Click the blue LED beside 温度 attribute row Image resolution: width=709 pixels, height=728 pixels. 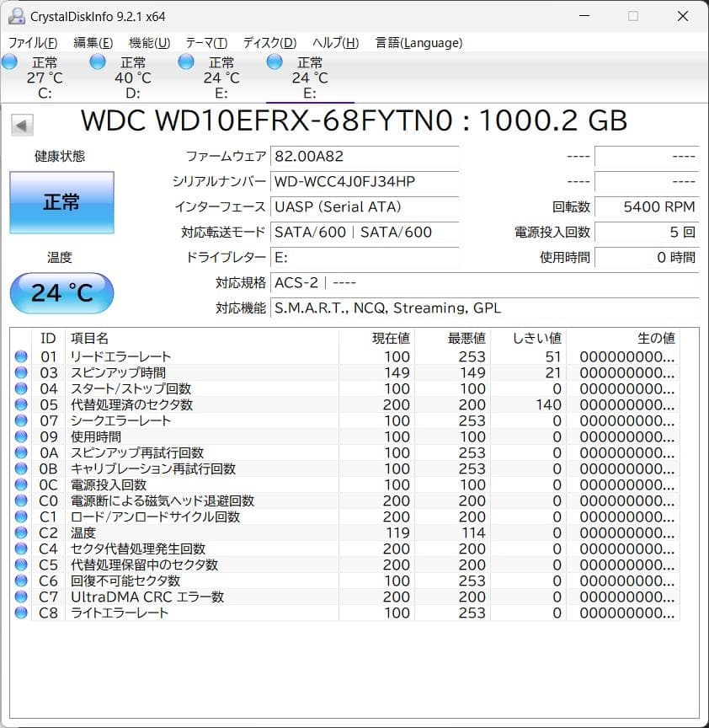pyautogui.click(x=20, y=533)
